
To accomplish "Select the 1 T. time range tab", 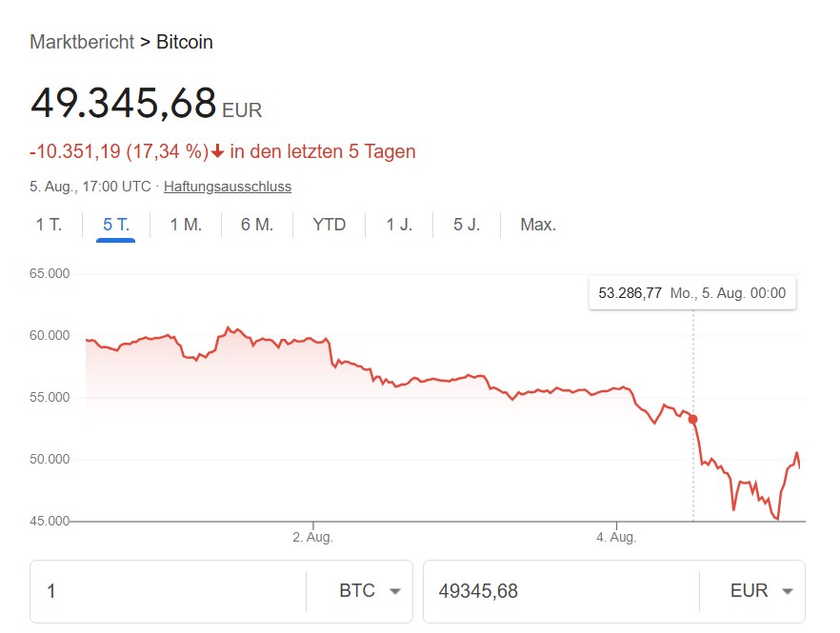I will tap(49, 226).
